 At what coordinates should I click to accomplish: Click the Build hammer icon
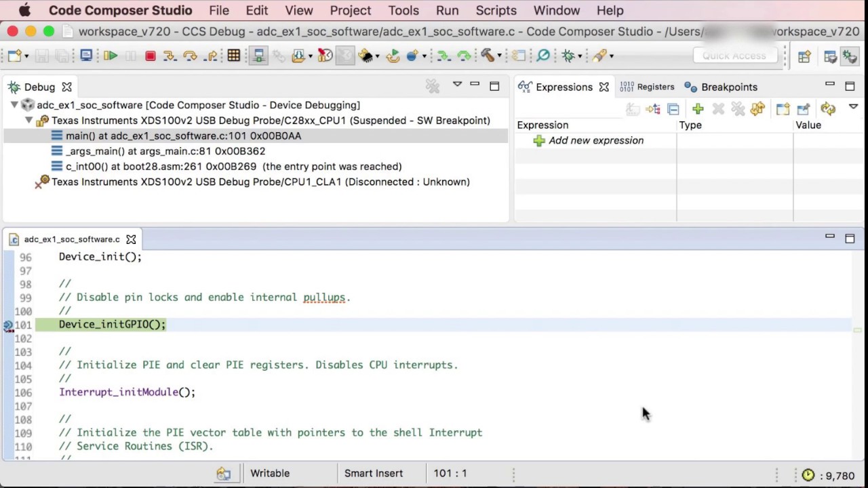[x=486, y=56]
